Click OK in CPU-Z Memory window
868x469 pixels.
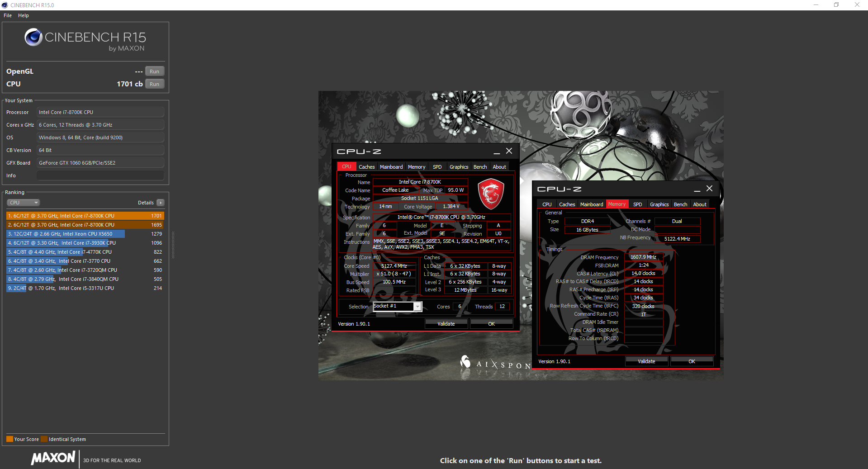(692, 361)
